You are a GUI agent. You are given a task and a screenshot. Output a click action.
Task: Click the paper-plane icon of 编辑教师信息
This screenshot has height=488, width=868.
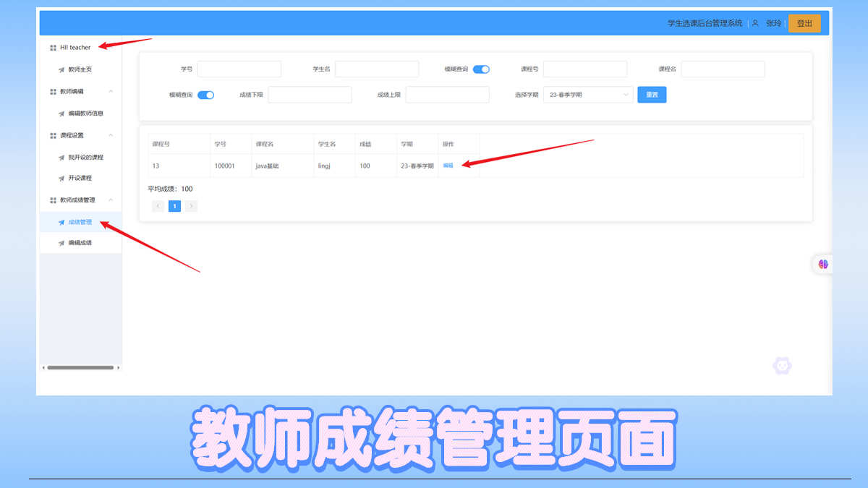tap(61, 114)
